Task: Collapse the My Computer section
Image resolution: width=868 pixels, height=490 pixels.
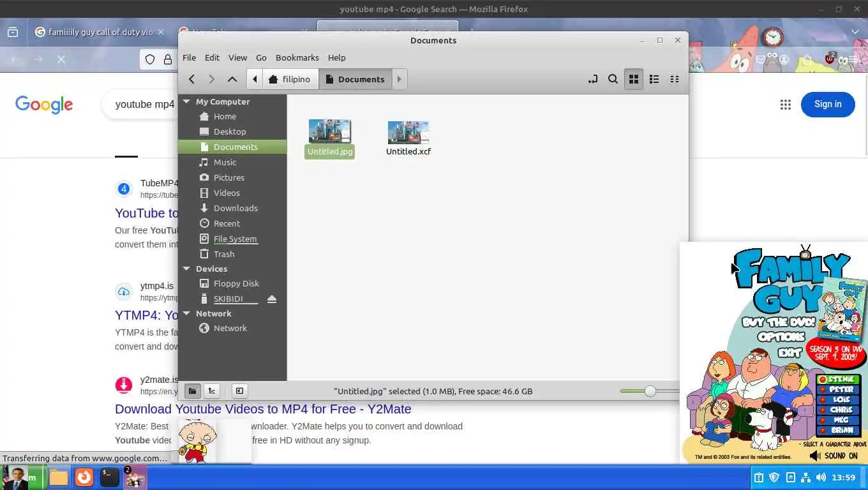Action: [187, 101]
